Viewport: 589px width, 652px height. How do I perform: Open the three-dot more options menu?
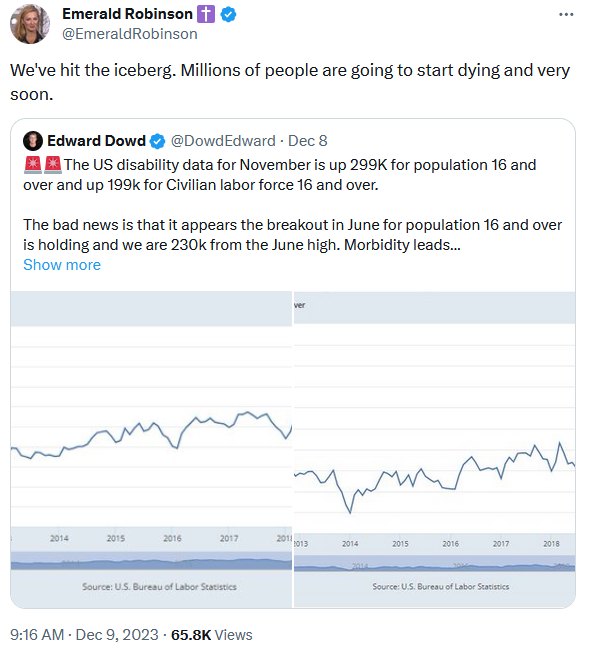pos(566,15)
